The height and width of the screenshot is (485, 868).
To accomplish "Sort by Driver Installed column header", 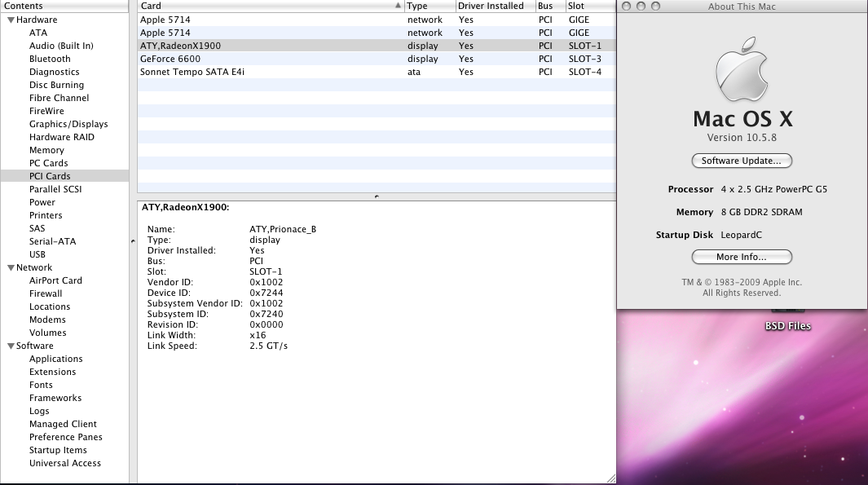I will point(496,6).
